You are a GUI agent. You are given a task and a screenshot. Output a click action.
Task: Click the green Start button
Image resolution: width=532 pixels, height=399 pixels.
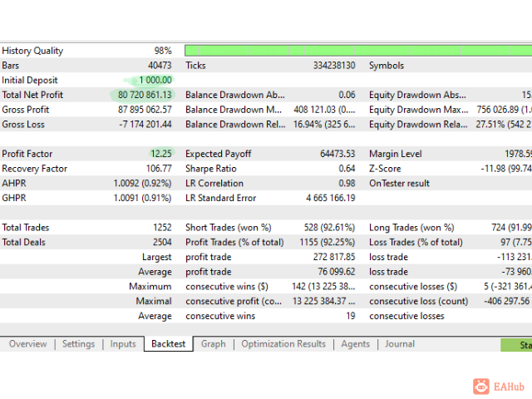point(516,345)
